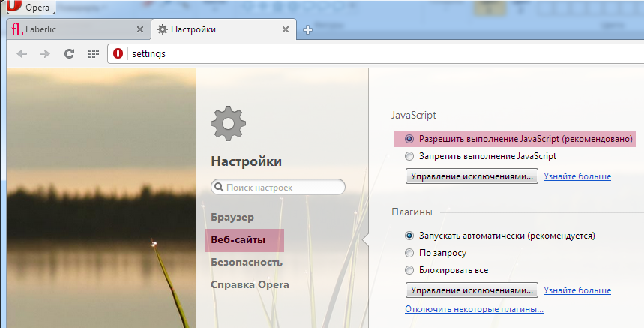Click the forward navigation arrow
The image size is (644, 328).
45,54
